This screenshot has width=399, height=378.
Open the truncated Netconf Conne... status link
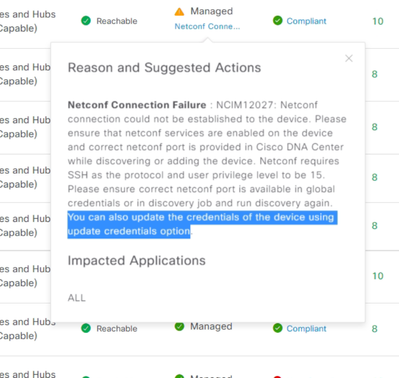[207, 26]
